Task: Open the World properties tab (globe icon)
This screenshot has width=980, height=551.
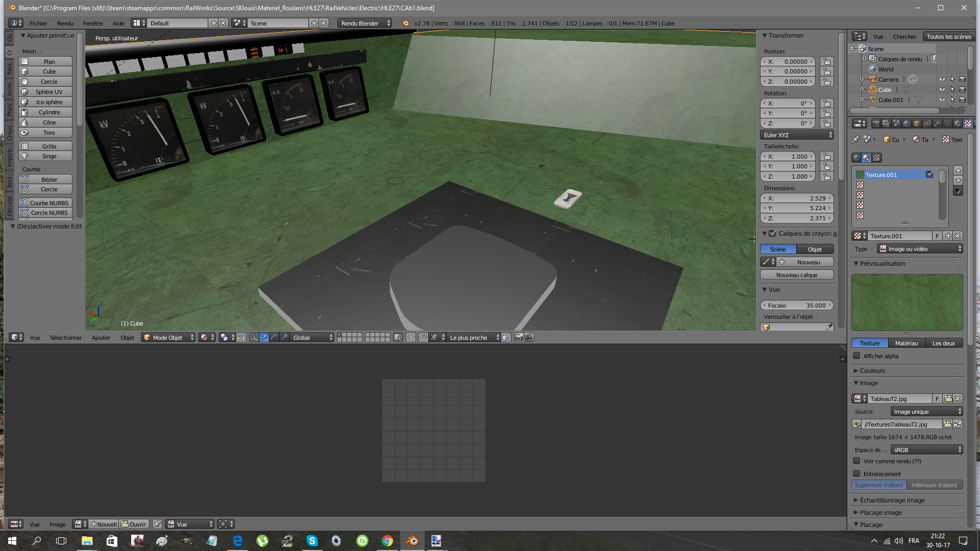Action: [906, 123]
